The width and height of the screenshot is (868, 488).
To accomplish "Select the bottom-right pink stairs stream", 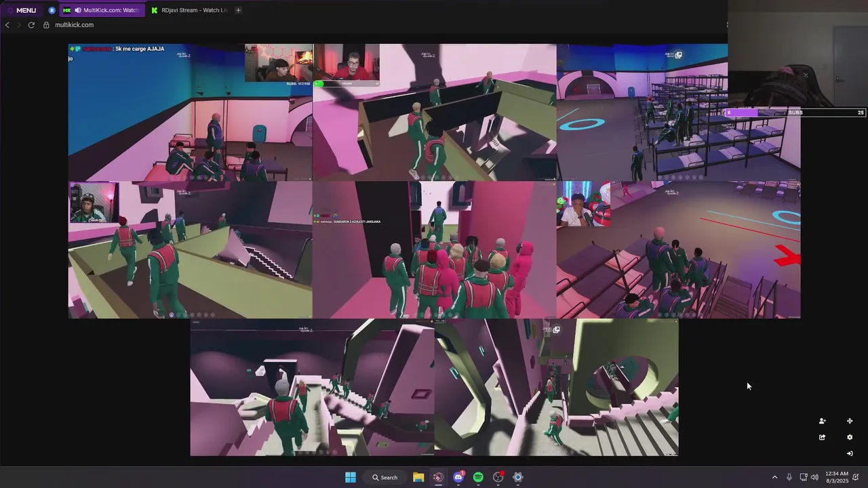I will coord(556,387).
